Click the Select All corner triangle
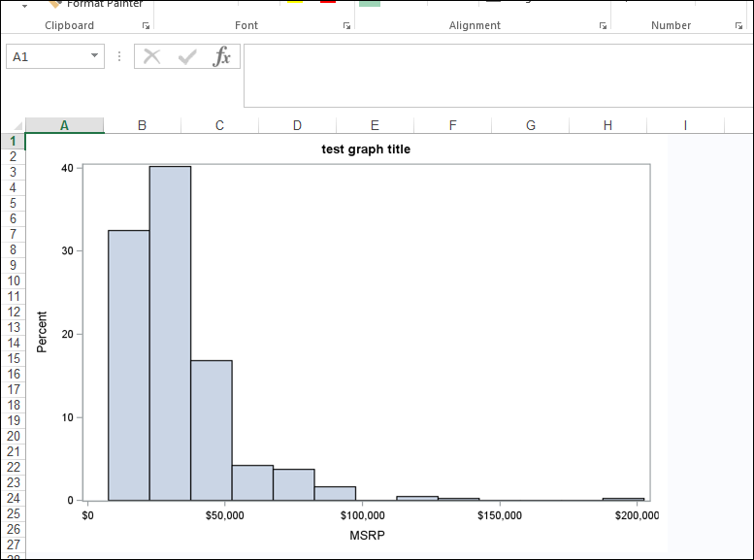Viewport: 754px width, 560px height. click(x=17, y=126)
